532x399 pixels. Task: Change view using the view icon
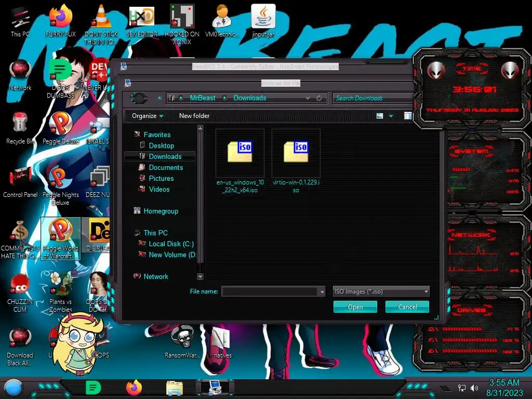pos(380,116)
